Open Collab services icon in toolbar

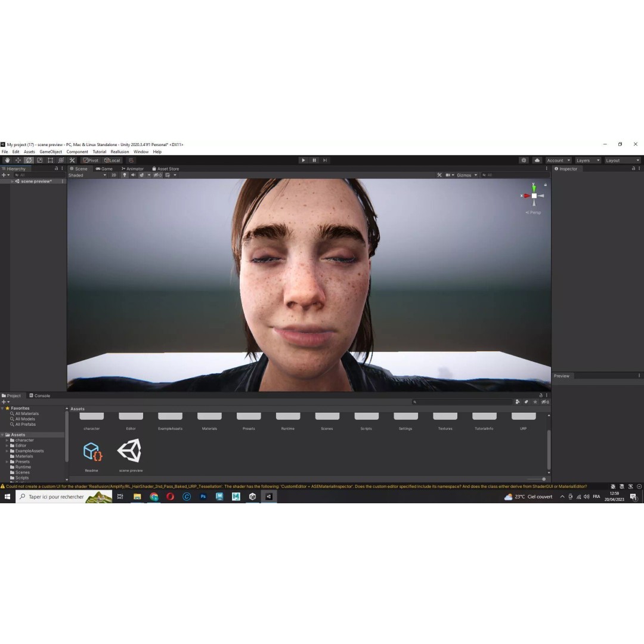(524, 160)
